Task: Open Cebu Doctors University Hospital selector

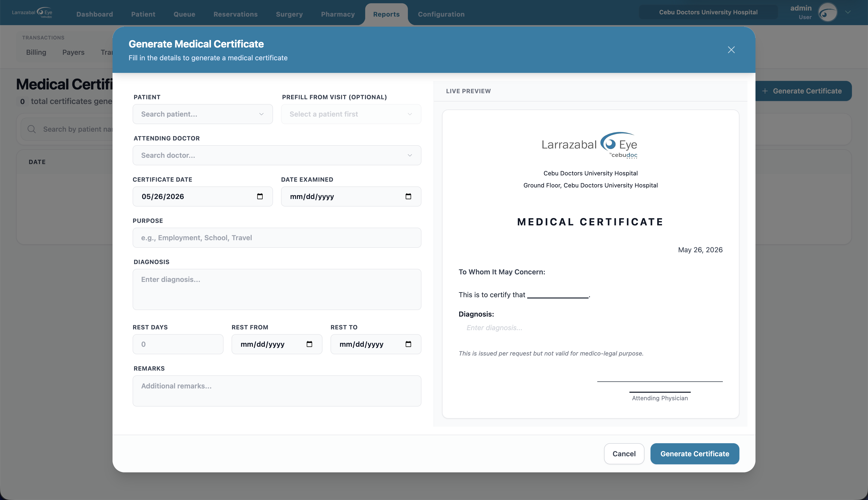Action: tap(708, 12)
